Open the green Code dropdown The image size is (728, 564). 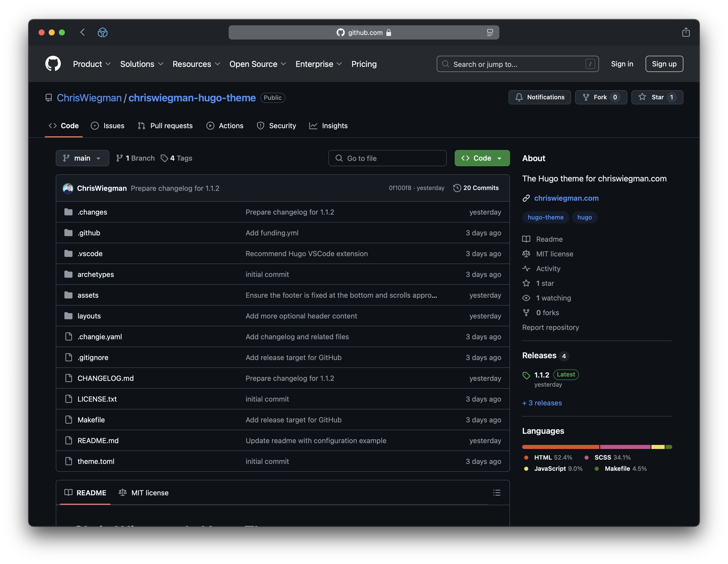point(482,158)
